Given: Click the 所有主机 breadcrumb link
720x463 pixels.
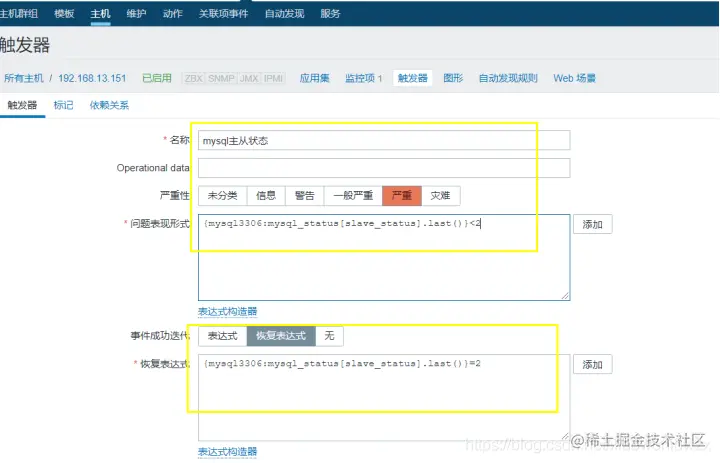Looking at the screenshot, I should [23, 78].
